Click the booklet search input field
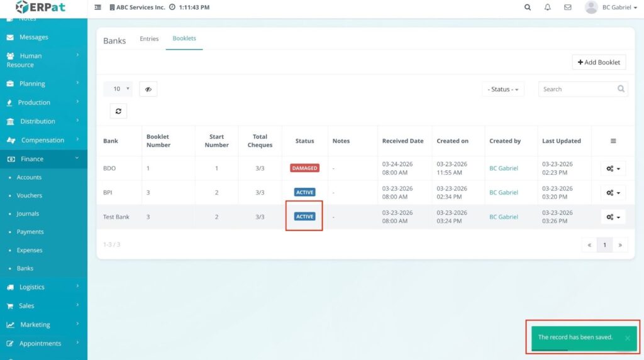The image size is (644, 360). (577, 89)
